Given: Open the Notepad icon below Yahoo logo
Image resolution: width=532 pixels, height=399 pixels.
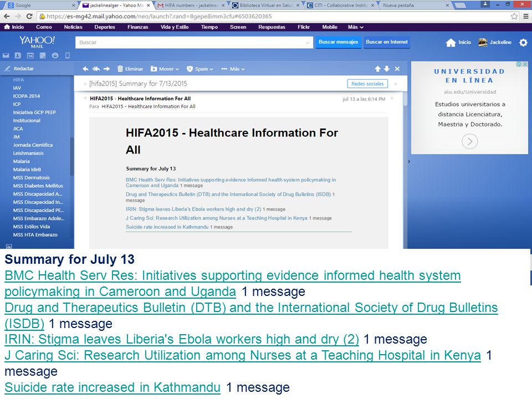Looking at the screenshot, I should click(x=43, y=55).
